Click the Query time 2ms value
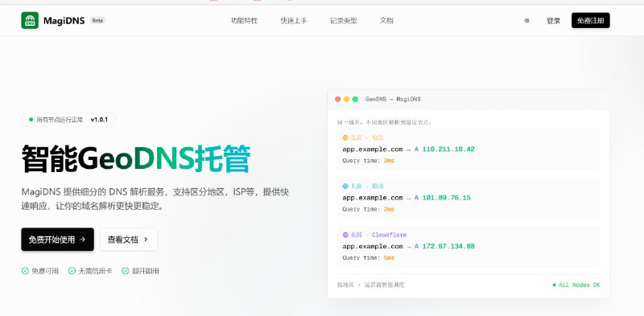The width and height of the screenshot is (644, 316). point(389,209)
